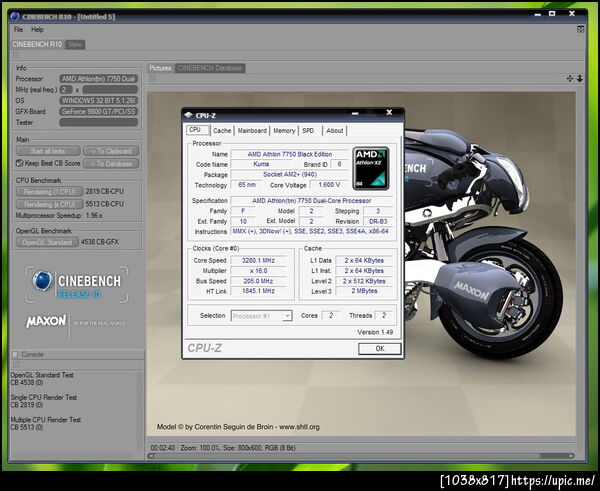Image resolution: width=600 pixels, height=491 pixels.
Task: Open the Processor #1 selection dropdown
Action: (259, 316)
